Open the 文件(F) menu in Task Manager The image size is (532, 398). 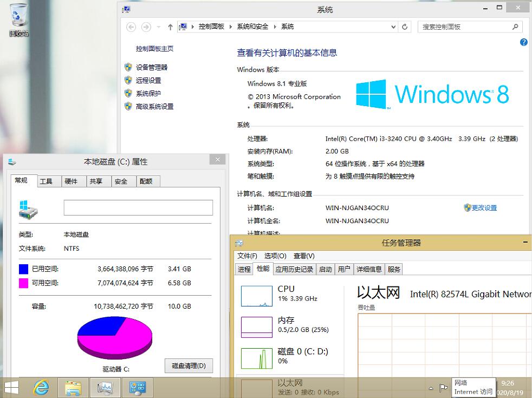[247, 256]
